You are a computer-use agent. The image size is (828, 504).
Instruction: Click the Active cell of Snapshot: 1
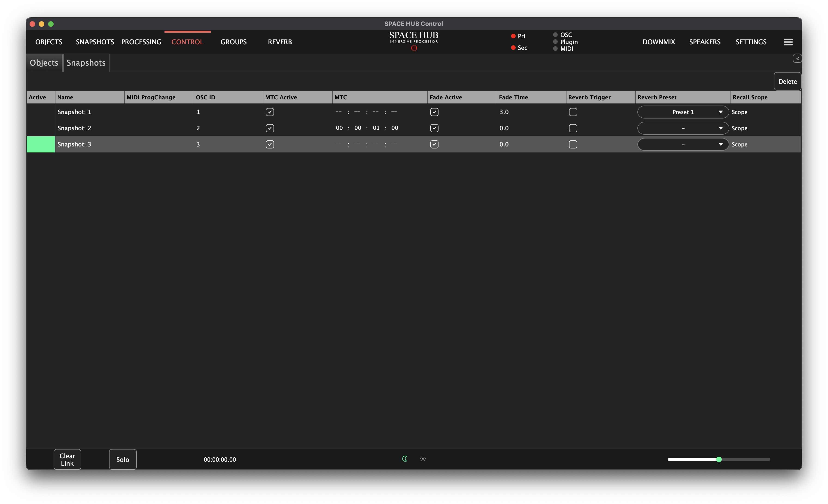click(41, 112)
